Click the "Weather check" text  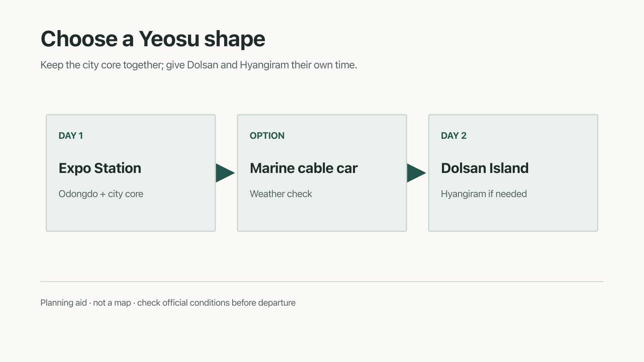pos(281,194)
